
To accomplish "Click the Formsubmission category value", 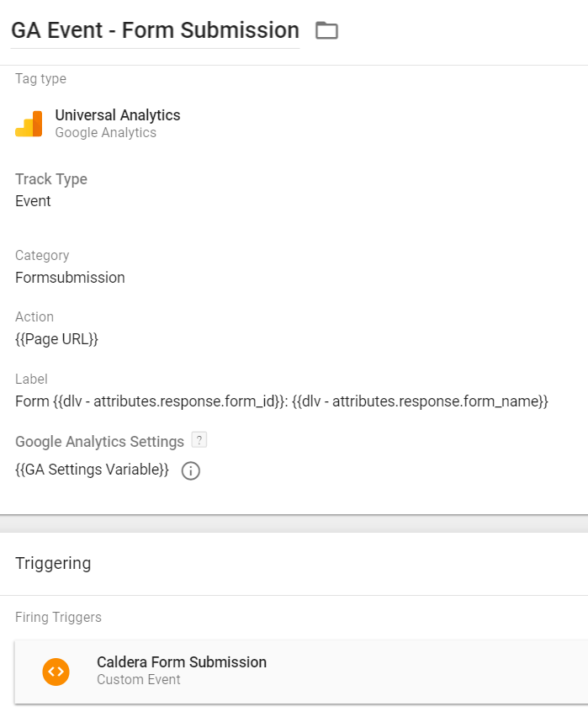I will 70,278.
